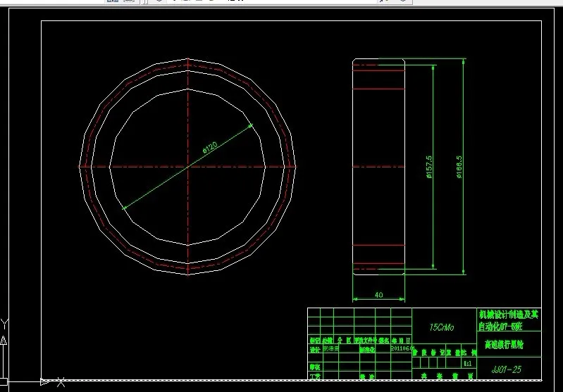Click the 标准化 label in title block
The height and width of the screenshot is (392, 563).
(367, 349)
